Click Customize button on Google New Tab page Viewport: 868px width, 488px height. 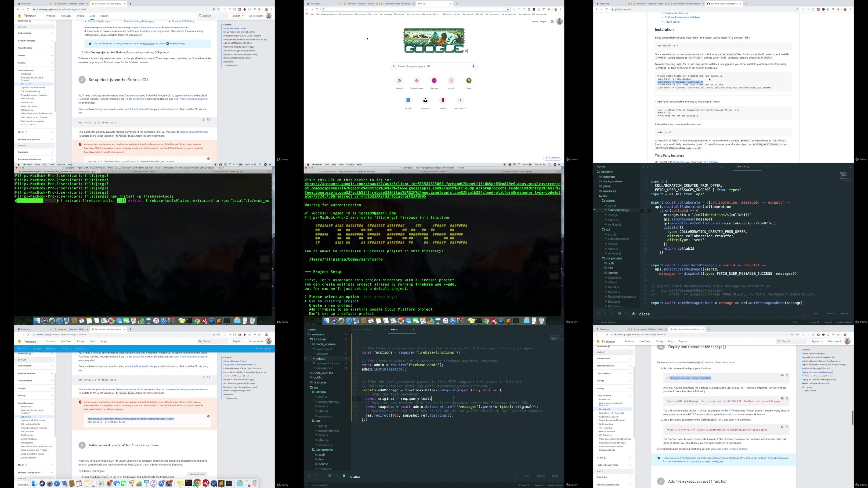click(553, 158)
